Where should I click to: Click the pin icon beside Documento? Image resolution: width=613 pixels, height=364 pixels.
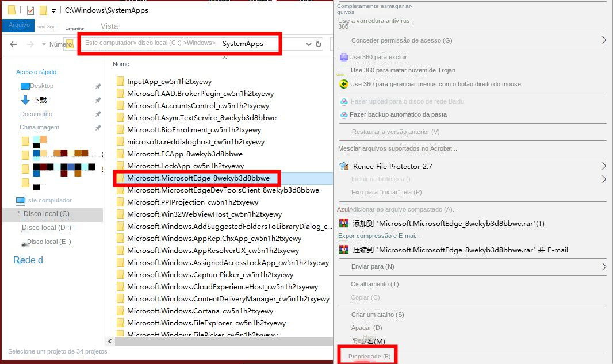[x=98, y=114]
